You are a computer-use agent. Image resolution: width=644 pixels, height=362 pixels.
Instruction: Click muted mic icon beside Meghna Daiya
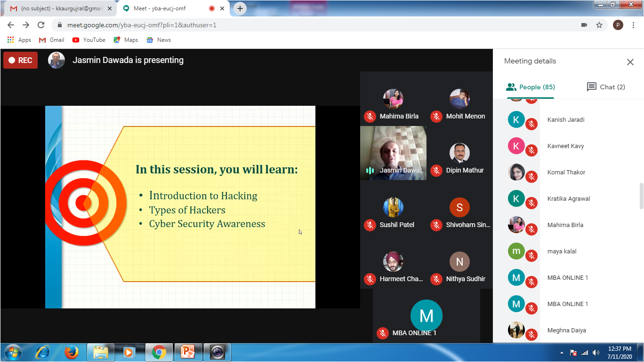point(531,334)
